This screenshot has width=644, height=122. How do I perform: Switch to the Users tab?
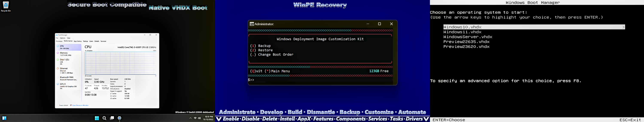(91, 41)
